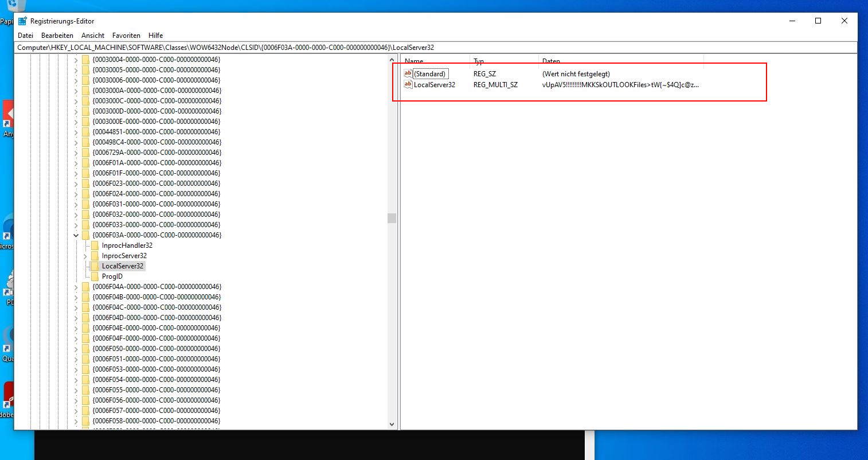Open the Ansicht menu
The width and height of the screenshot is (868, 460).
93,36
